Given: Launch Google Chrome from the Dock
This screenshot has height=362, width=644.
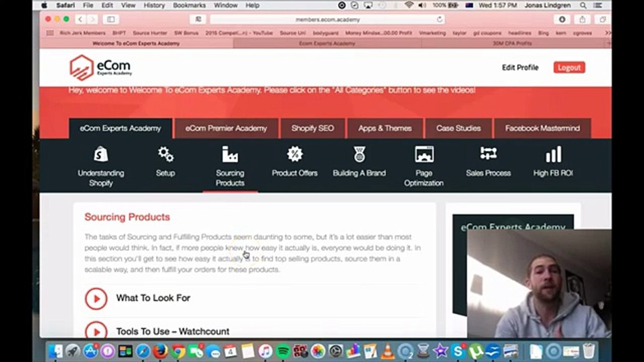Looking at the screenshot, I should [178, 351].
